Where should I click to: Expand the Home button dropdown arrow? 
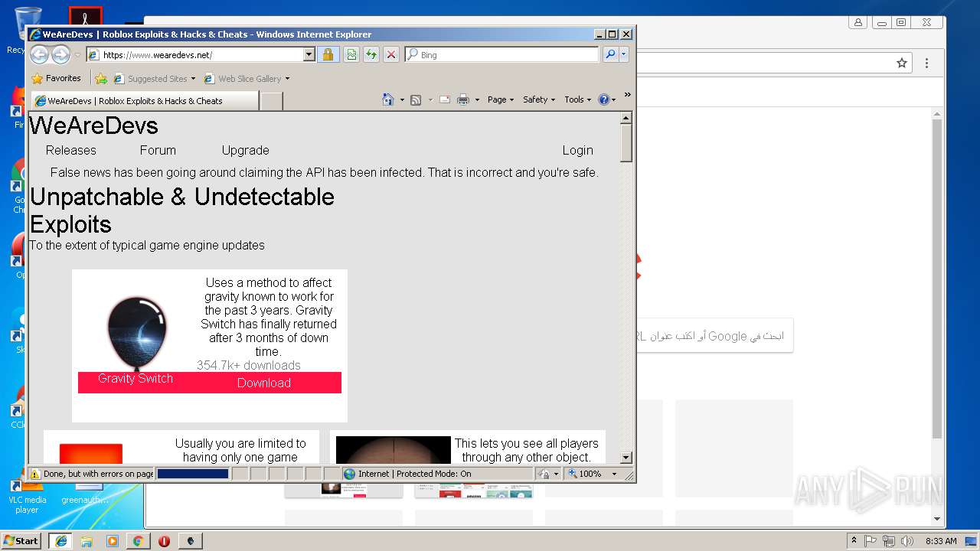(x=402, y=99)
